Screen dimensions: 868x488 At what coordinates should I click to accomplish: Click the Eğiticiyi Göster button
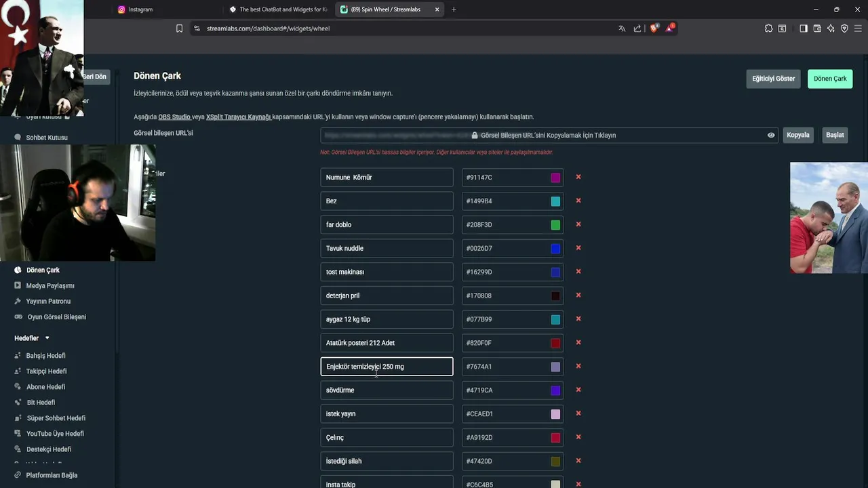click(773, 79)
